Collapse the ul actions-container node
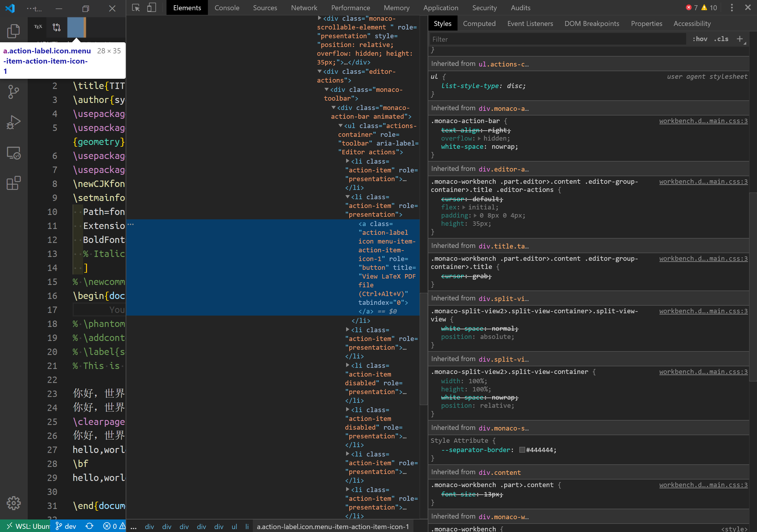This screenshot has width=757, height=532. 341,126
